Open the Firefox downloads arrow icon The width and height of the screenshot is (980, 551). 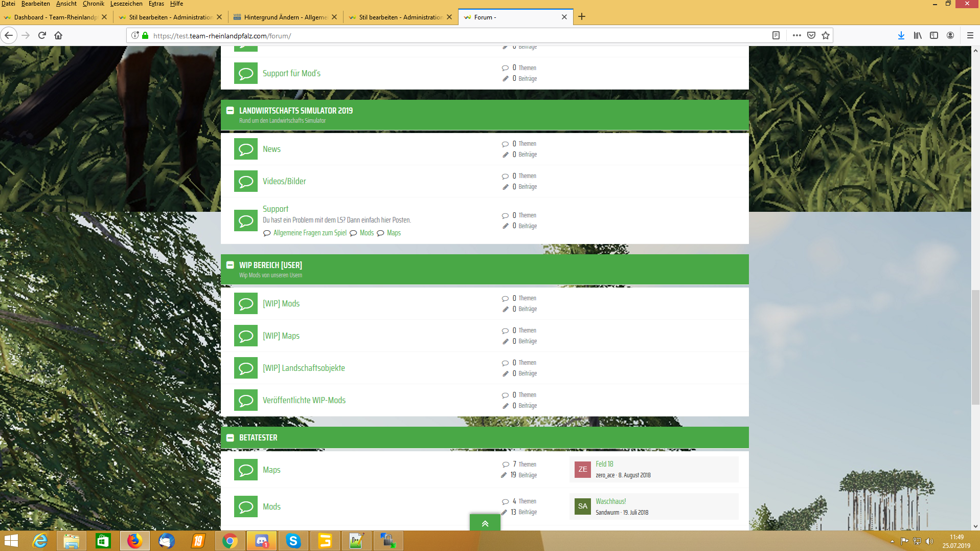[x=901, y=35]
